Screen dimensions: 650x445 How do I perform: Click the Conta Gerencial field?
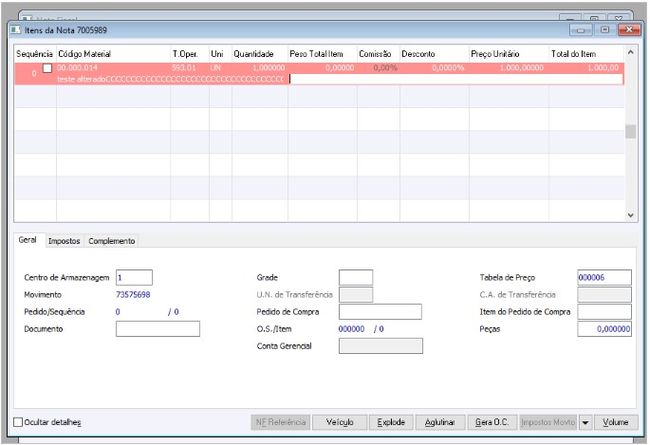[381, 346]
